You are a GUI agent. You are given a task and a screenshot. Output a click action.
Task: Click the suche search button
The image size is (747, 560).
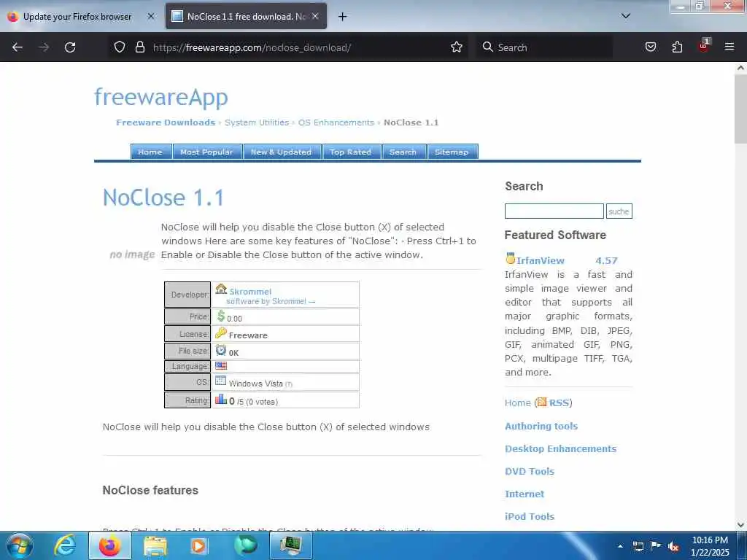[619, 211]
